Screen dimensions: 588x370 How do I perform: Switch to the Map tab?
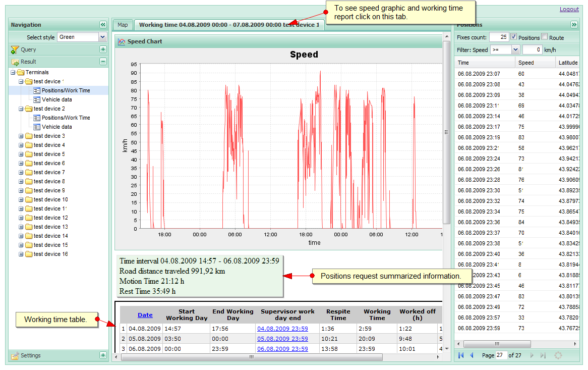tap(123, 25)
